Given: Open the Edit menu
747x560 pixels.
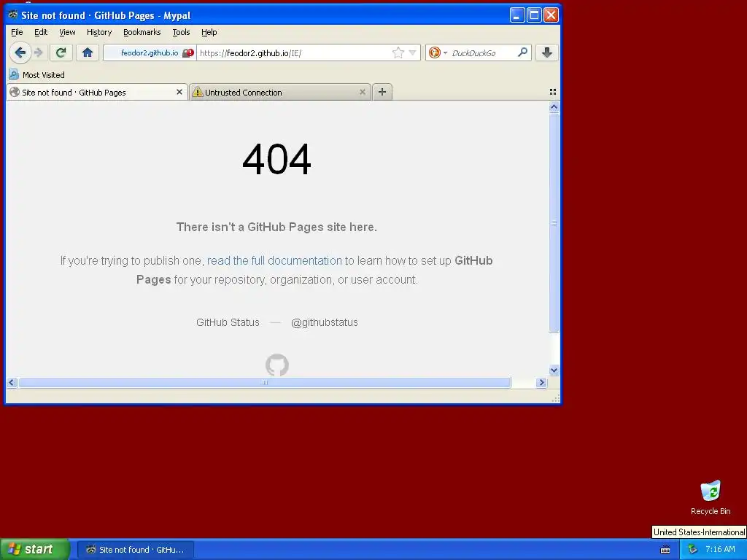Looking at the screenshot, I should click(x=41, y=32).
